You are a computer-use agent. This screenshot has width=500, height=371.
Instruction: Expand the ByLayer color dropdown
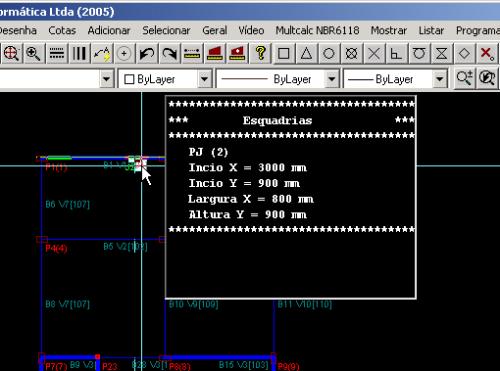(204, 79)
